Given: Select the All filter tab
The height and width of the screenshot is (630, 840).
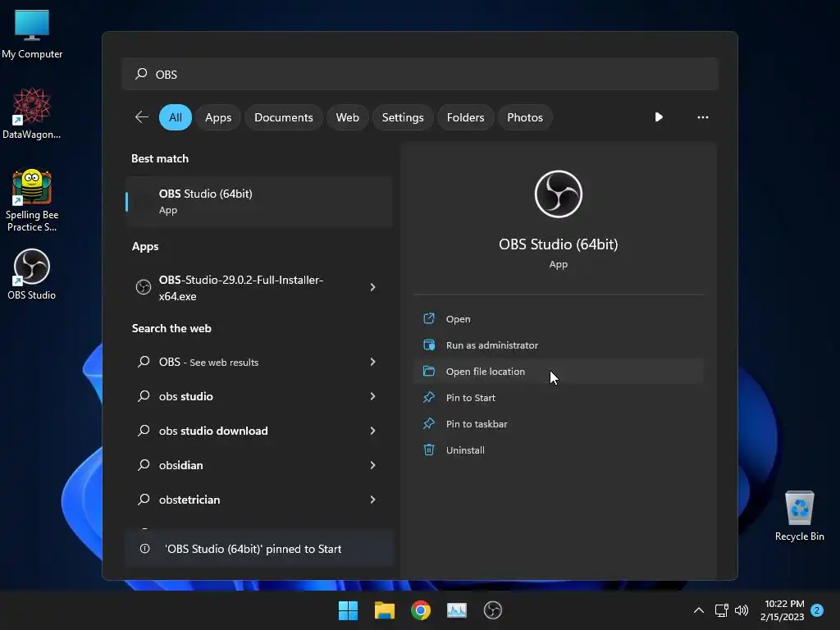Looking at the screenshot, I should pyautogui.click(x=176, y=117).
